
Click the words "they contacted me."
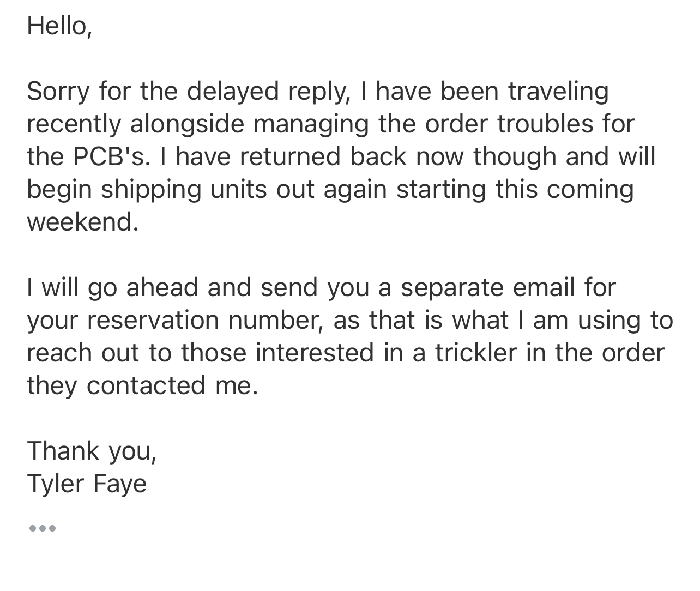[142, 385]
